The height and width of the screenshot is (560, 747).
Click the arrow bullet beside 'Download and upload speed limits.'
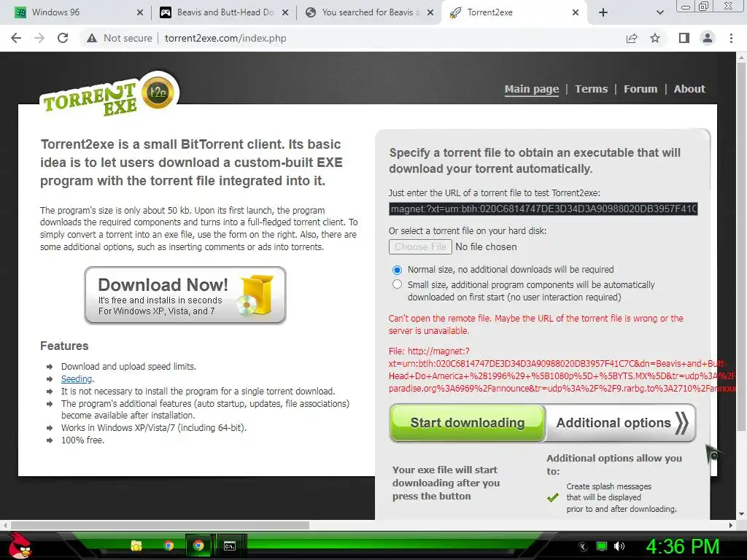50,367
